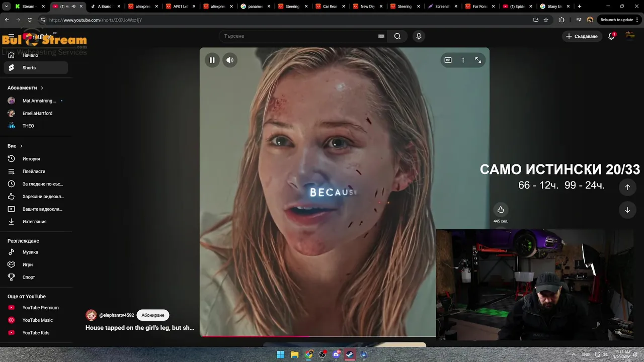The width and height of the screenshot is (644, 362).
Task: Click the keyboard icon in the search box
Action: point(381,36)
